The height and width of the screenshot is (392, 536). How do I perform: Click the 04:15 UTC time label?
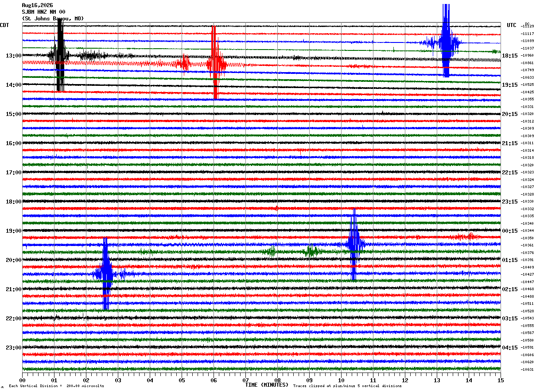click(510, 347)
